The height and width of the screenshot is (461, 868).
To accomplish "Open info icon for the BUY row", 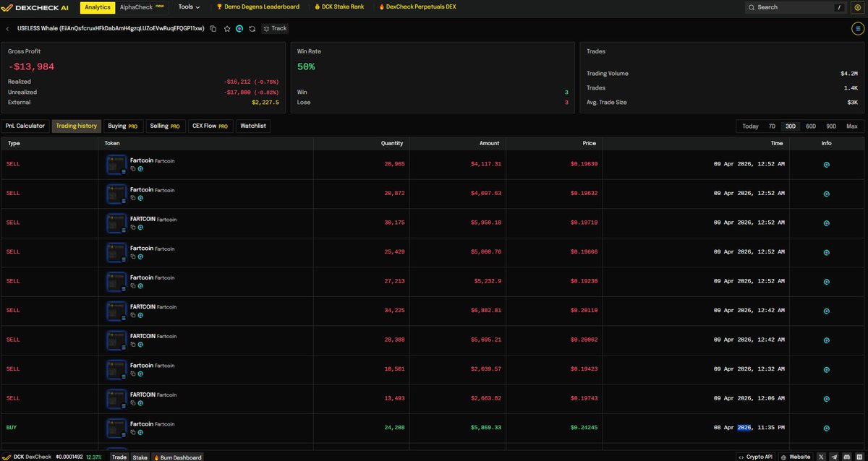I will point(826,428).
